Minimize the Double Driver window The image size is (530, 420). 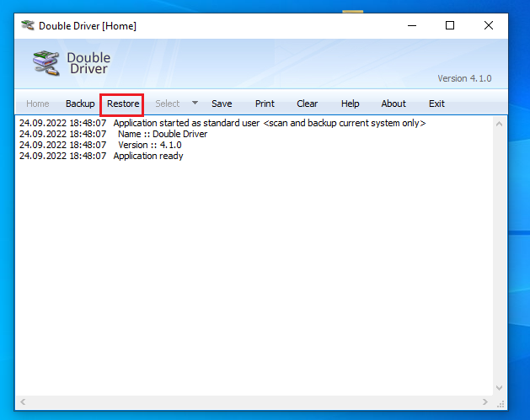(x=412, y=25)
